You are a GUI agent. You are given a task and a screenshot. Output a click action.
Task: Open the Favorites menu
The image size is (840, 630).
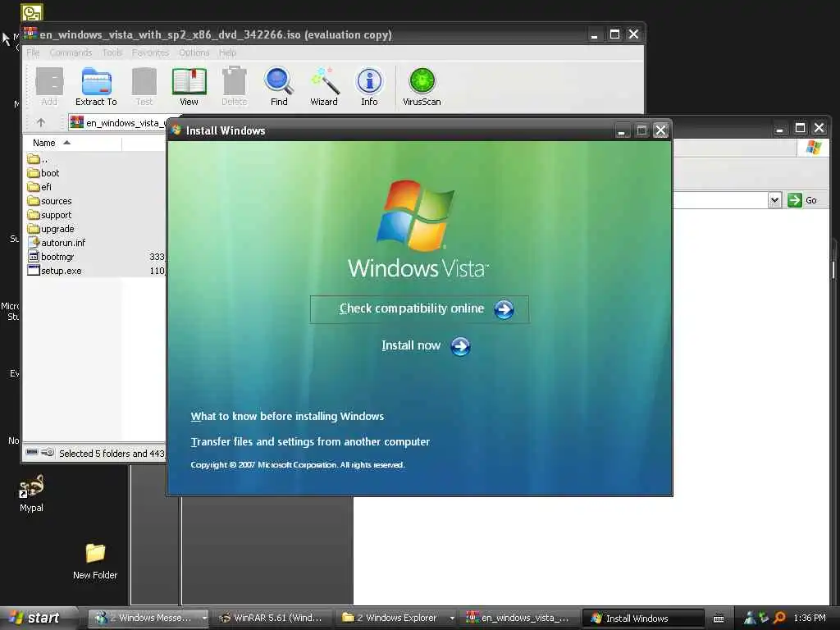coord(151,52)
